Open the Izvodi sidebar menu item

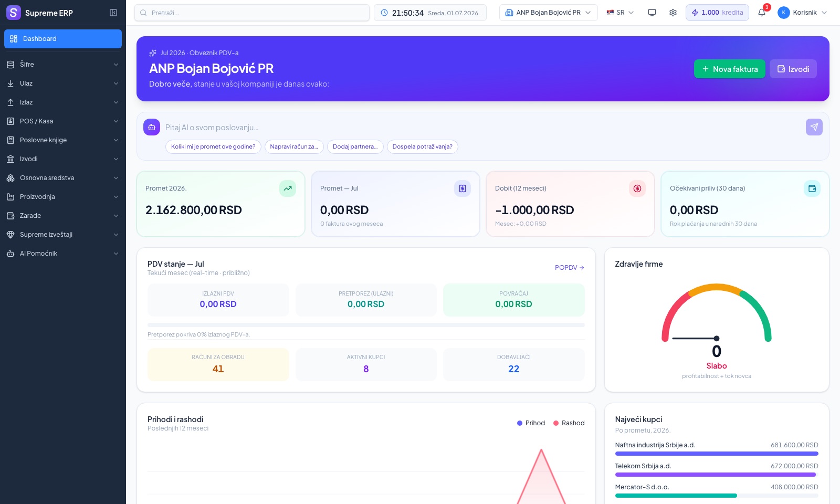(63, 159)
